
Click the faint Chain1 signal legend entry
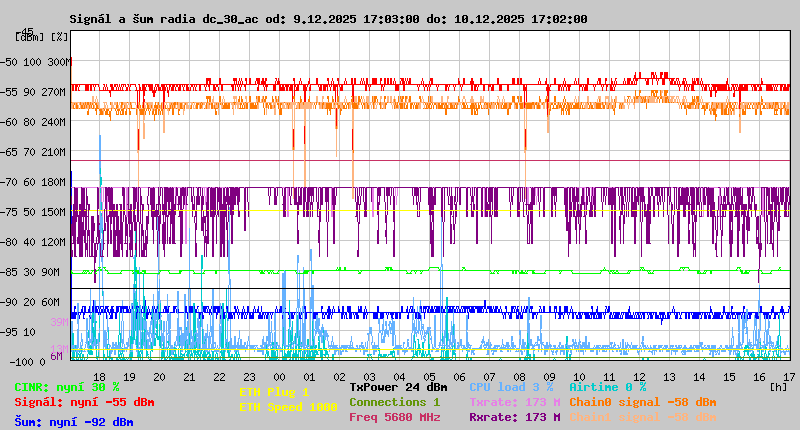click(x=642, y=417)
